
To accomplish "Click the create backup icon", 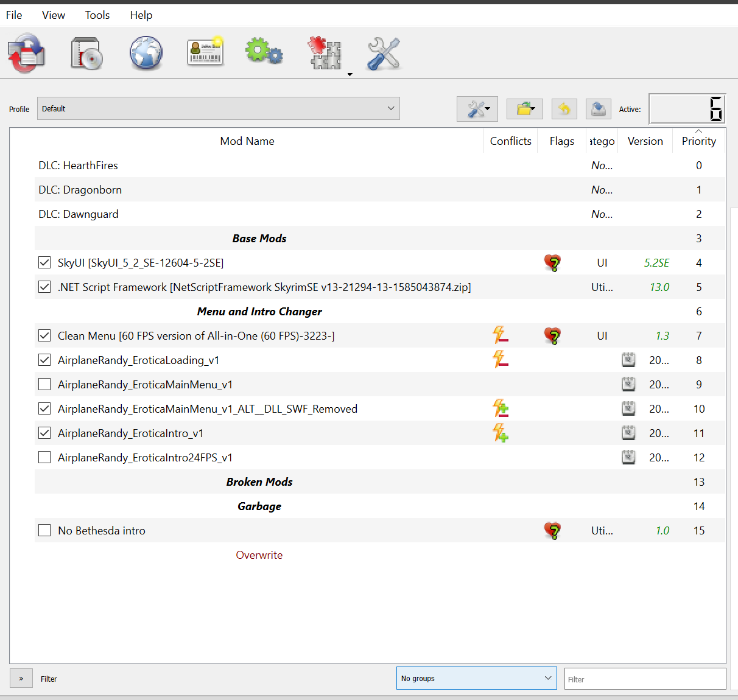I will click(599, 109).
